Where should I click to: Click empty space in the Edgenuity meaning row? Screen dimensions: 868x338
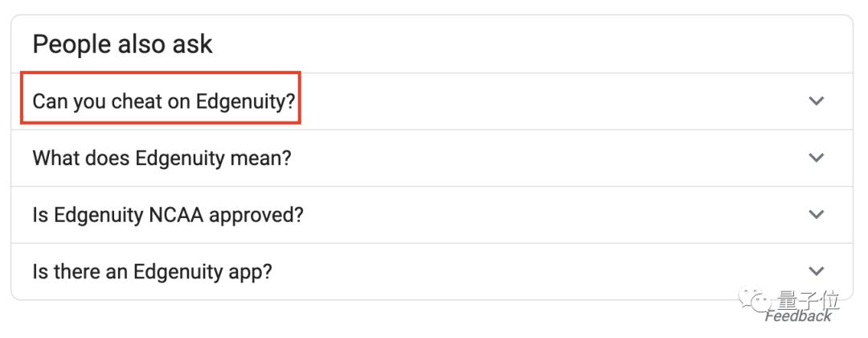coord(547,158)
